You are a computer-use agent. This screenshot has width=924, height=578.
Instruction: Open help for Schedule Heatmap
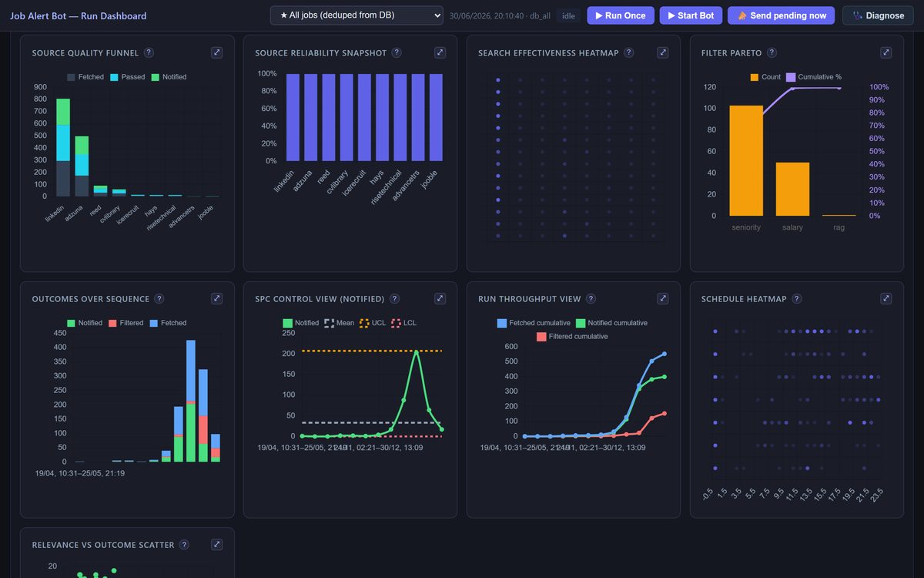point(797,299)
